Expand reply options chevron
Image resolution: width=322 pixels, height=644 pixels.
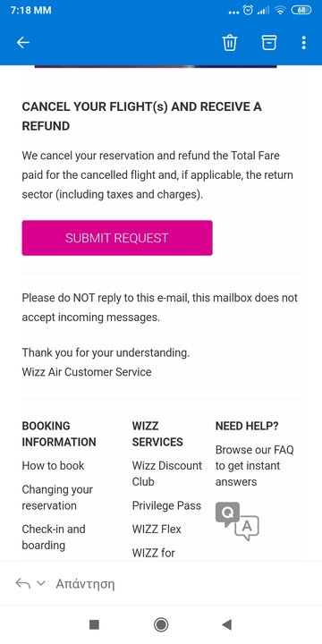pos(40,583)
